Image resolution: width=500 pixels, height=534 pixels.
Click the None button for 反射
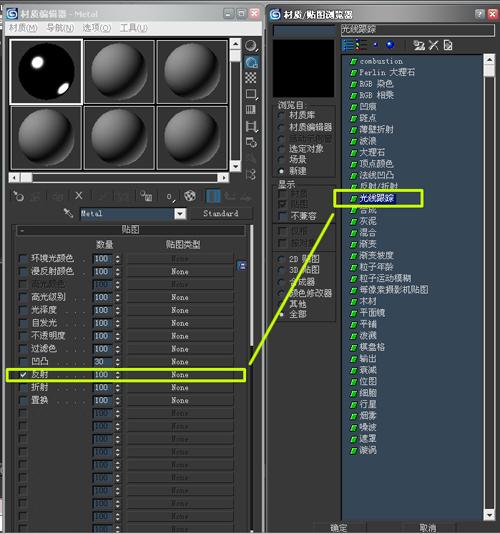[x=180, y=375]
